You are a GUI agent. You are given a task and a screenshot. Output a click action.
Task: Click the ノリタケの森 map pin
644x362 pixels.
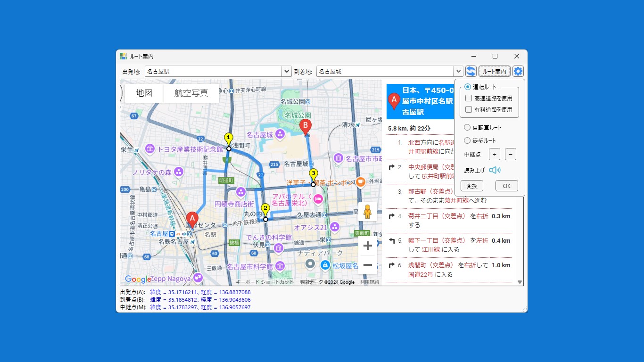179,172
